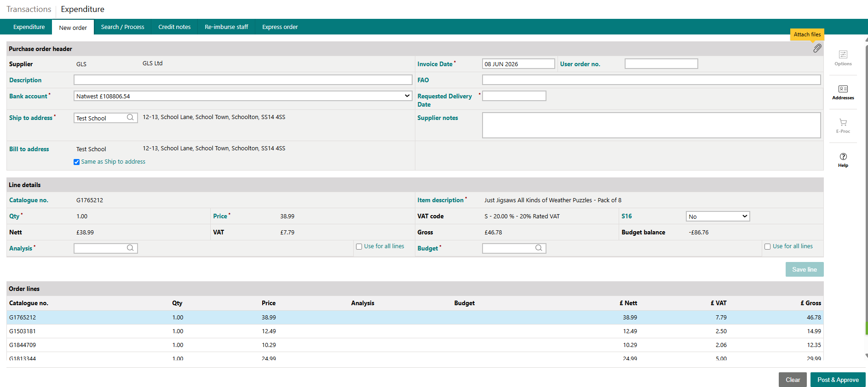Open the Bank account Natwest dropdown
Screen dimensions: 868x387
(243, 96)
